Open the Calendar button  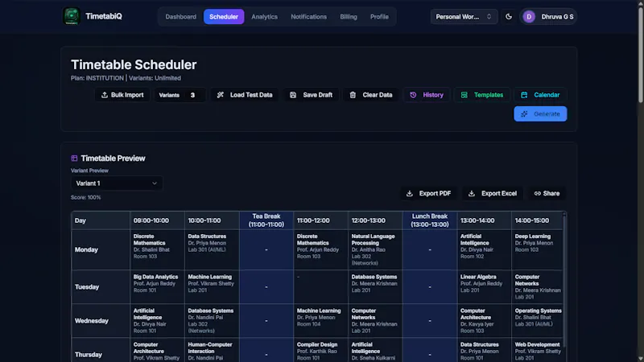[x=540, y=95]
